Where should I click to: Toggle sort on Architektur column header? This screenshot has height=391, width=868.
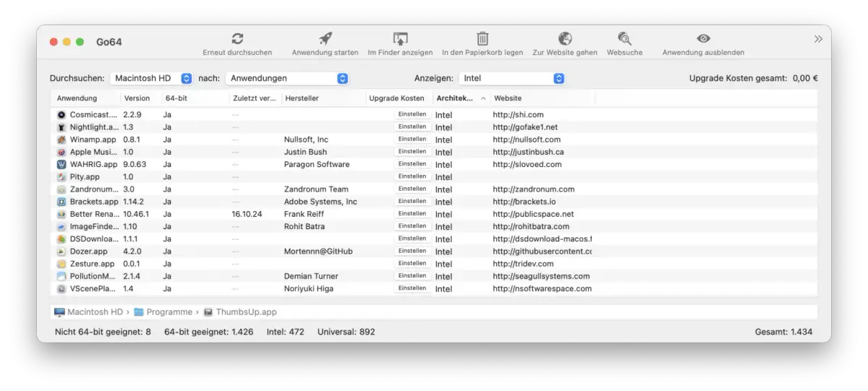[x=461, y=98]
